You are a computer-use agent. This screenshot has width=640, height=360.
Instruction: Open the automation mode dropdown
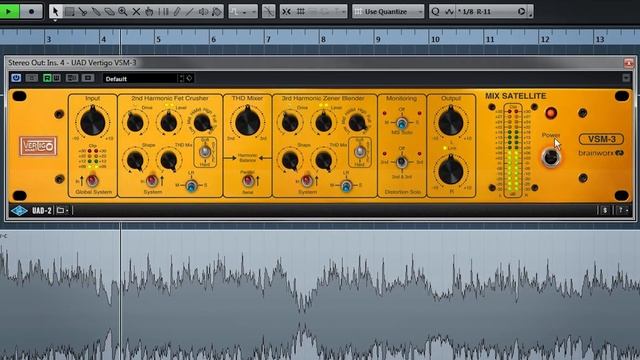pos(243,12)
